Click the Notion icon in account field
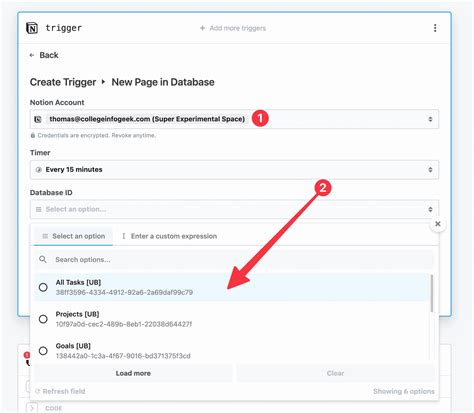This screenshot has width=474, height=413. [x=38, y=119]
